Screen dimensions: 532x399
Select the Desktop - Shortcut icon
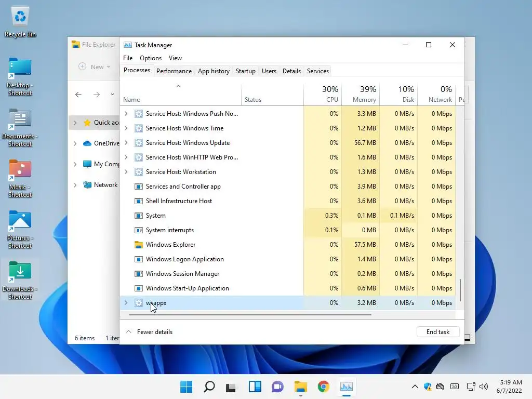[x=20, y=77]
